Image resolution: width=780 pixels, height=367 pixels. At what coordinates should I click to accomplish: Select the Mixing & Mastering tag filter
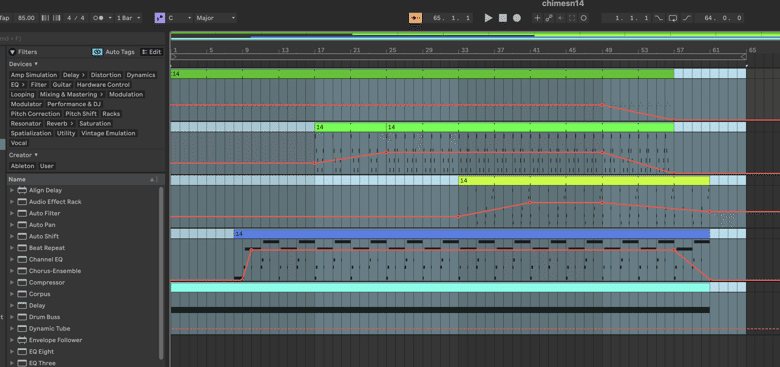[x=72, y=94]
